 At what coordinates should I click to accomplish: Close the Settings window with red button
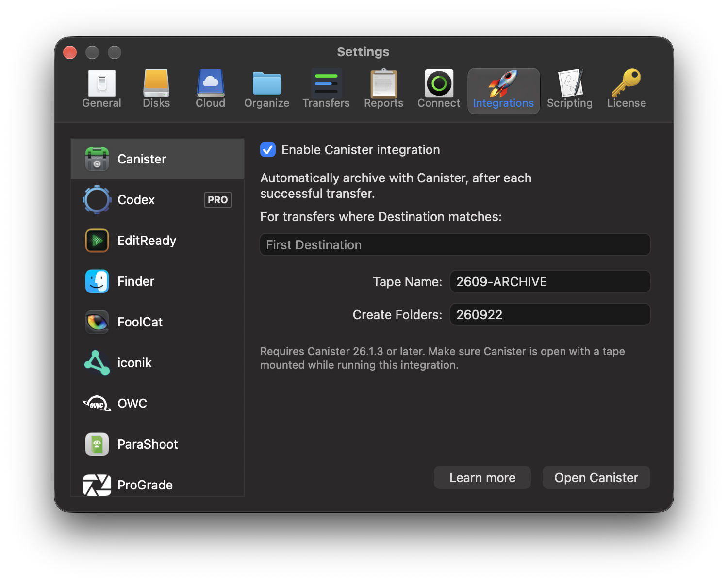[70, 52]
